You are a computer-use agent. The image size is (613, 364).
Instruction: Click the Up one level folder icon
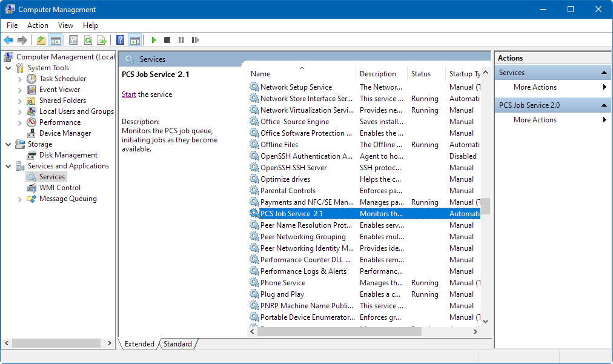point(41,40)
